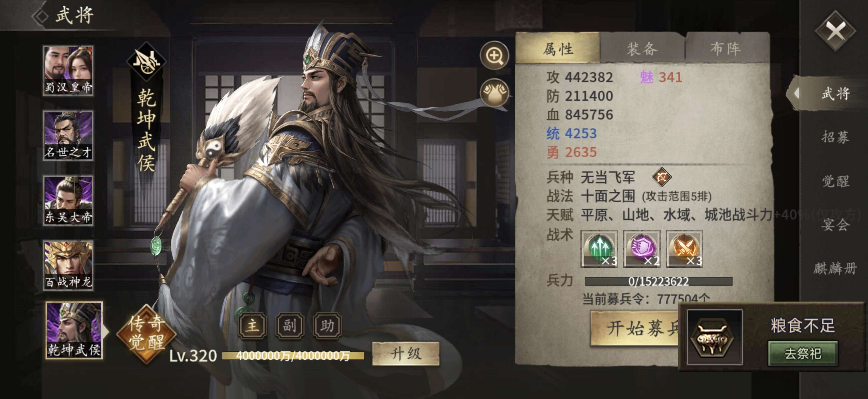Click the 兵力 troop strength bar
Viewport: 868px width, 399px height.
[658, 281]
